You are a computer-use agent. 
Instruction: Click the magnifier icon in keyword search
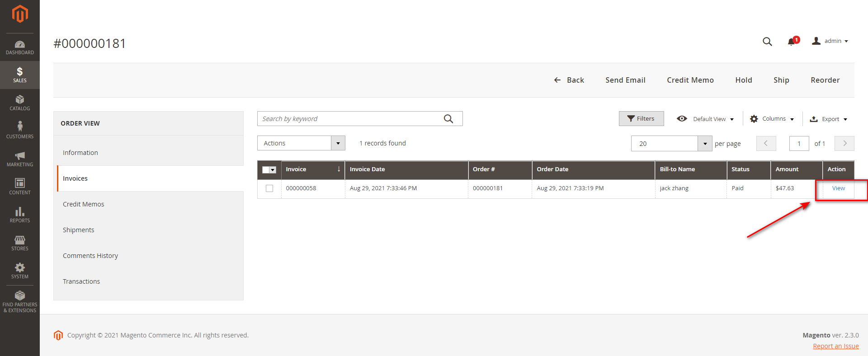point(448,119)
